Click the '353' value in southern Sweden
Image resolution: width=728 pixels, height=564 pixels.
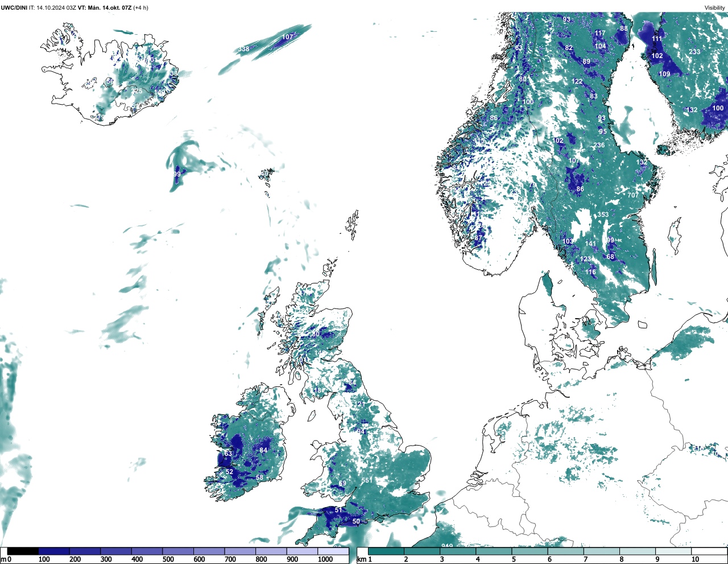pos(603,215)
